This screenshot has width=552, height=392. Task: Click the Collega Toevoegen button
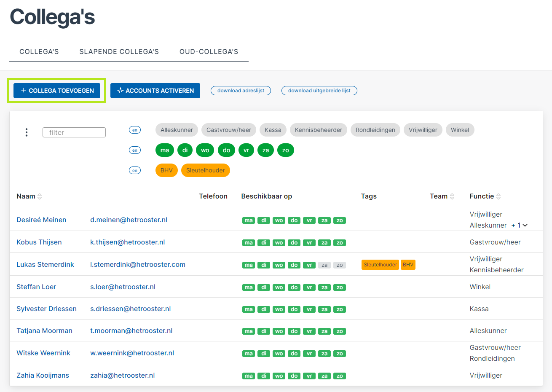tap(57, 91)
